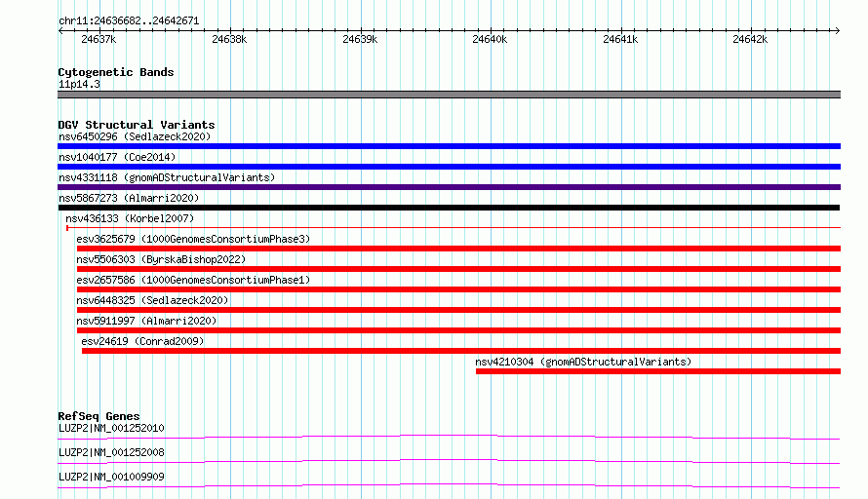This screenshot has width=868, height=499.
Task: Click the Cytogenetic Bands track title
Action: pyautogui.click(x=116, y=72)
